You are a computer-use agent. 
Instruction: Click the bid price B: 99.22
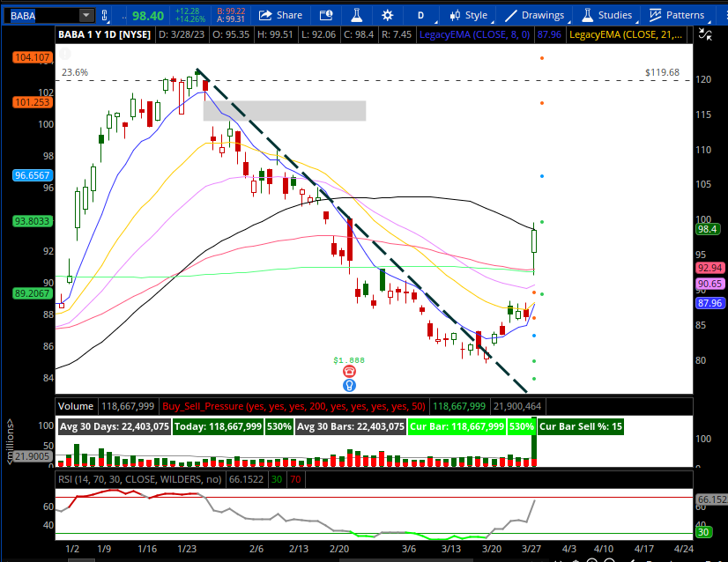click(x=231, y=11)
